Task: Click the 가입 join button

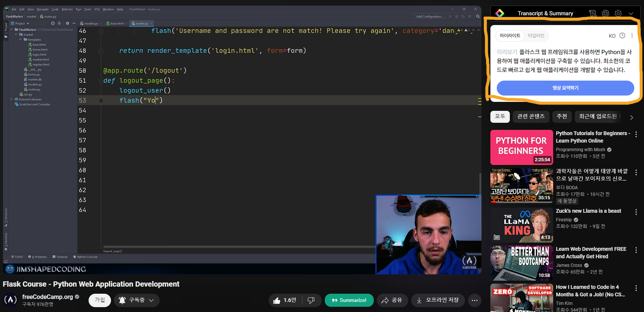Action: pyautogui.click(x=100, y=300)
